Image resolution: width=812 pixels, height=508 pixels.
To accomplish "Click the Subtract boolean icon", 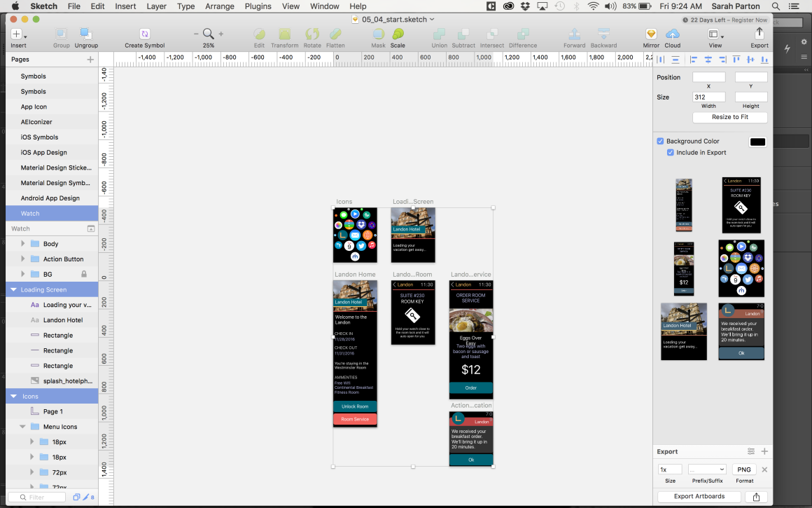I will point(463,34).
